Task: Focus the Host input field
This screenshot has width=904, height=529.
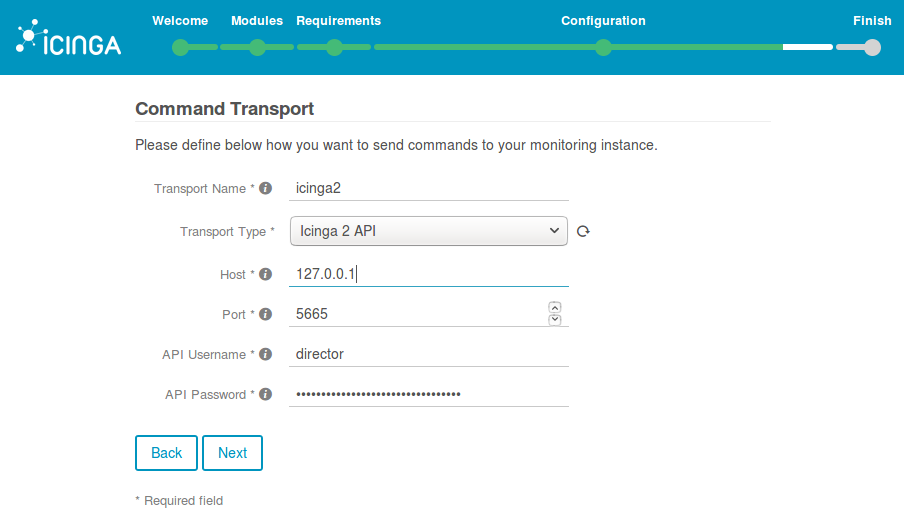Action: 428,274
